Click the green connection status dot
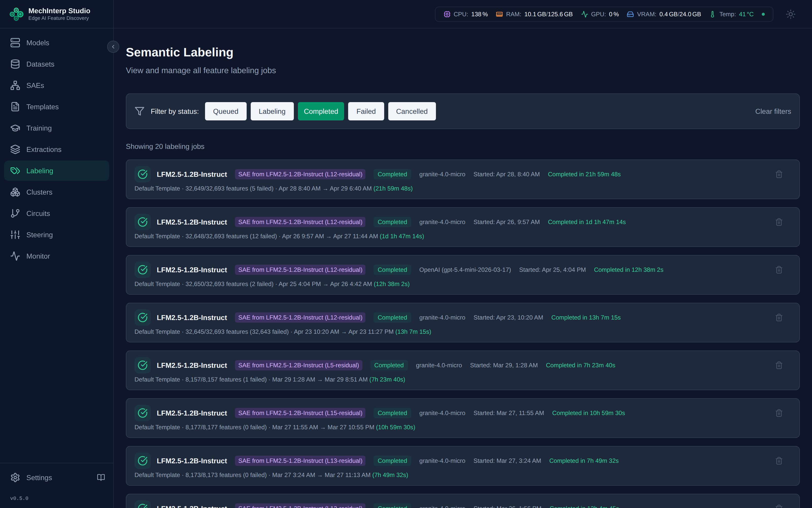 coord(763,14)
